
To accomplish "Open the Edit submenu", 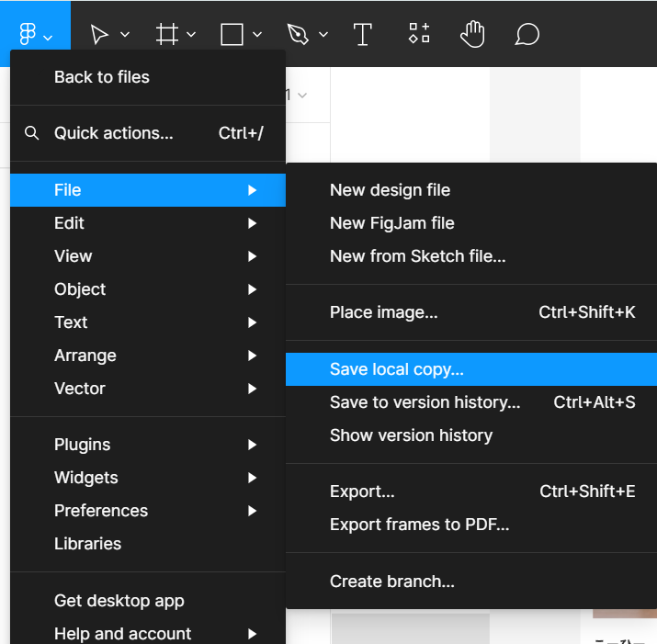I will pyautogui.click(x=69, y=223).
